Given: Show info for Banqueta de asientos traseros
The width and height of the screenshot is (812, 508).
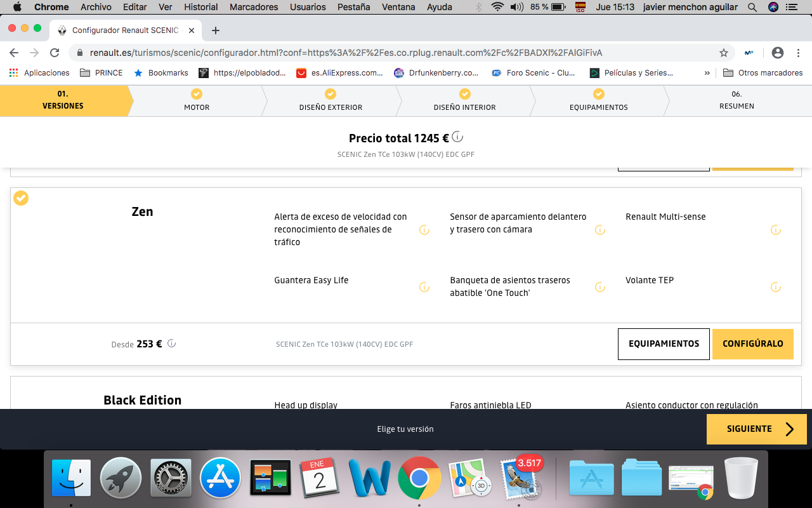Looking at the screenshot, I should click(x=600, y=287).
